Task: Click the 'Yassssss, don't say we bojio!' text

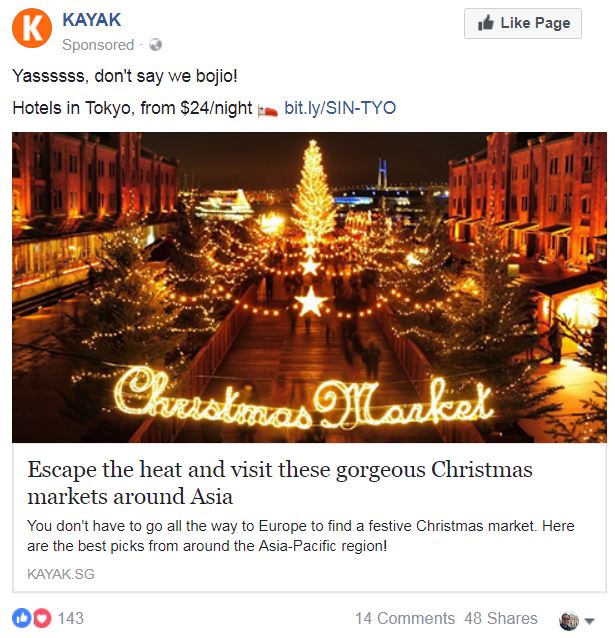Action: 125,76
